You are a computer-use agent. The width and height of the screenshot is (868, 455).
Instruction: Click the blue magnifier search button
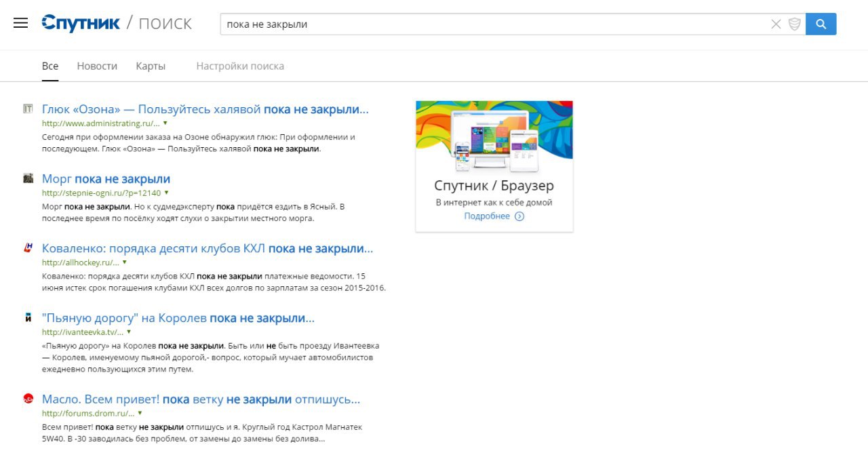[821, 24]
